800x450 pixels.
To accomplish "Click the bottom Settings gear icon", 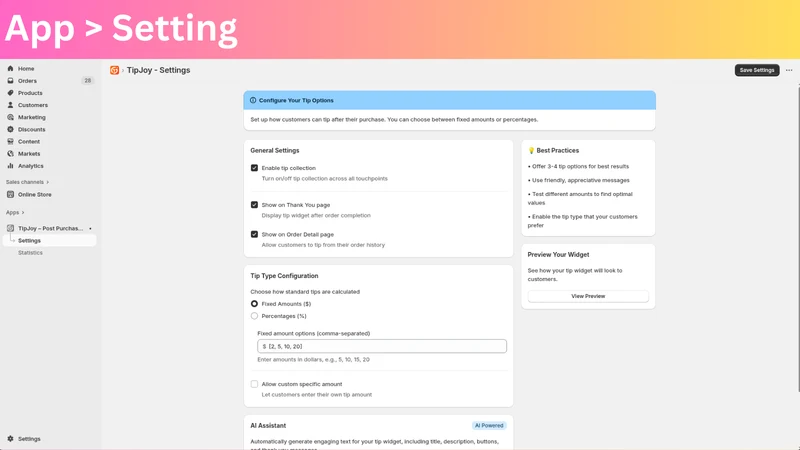I will pyautogui.click(x=10, y=439).
